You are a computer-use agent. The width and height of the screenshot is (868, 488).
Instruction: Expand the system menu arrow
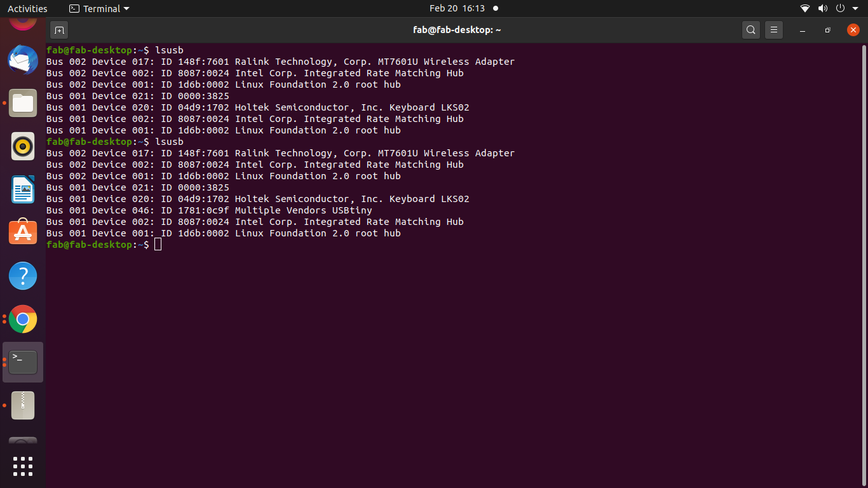pyautogui.click(x=855, y=9)
